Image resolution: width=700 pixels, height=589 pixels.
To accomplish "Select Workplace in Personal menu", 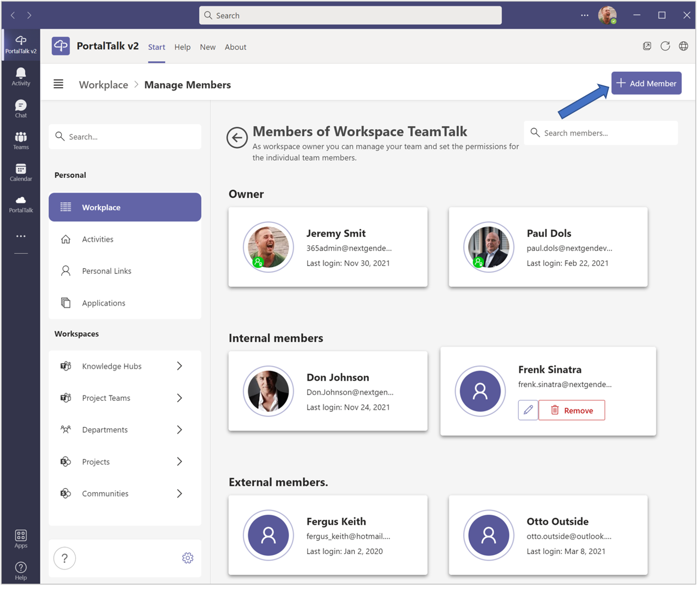I will pos(125,207).
